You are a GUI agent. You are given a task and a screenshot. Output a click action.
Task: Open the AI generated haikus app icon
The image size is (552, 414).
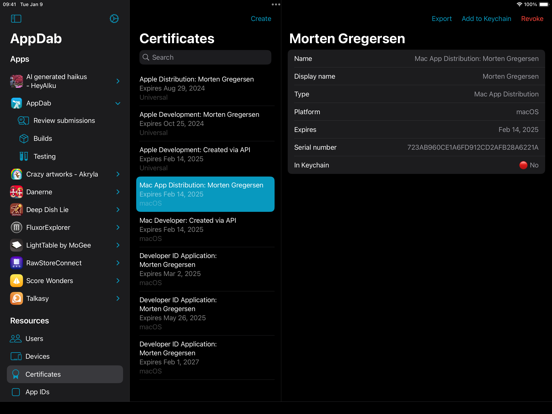point(17,81)
